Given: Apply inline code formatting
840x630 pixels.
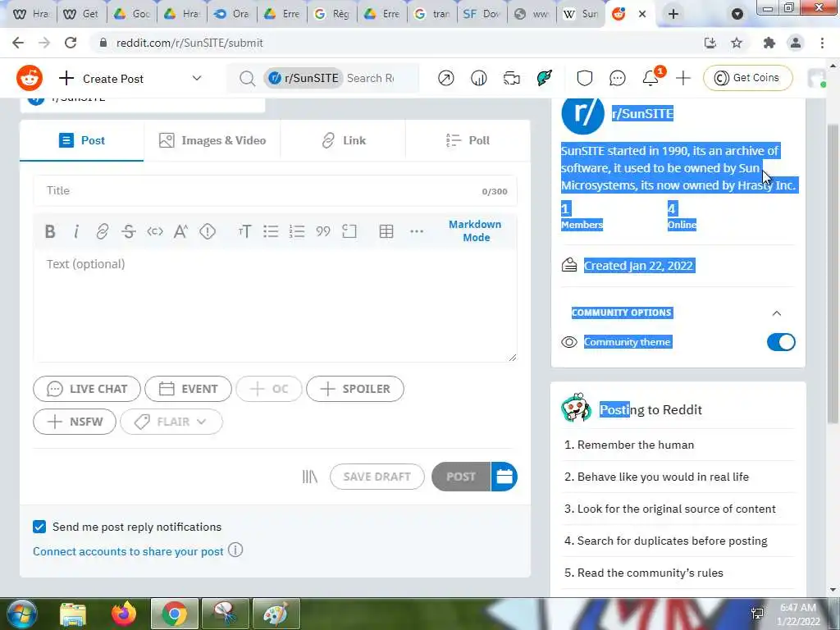Looking at the screenshot, I should tap(155, 231).
